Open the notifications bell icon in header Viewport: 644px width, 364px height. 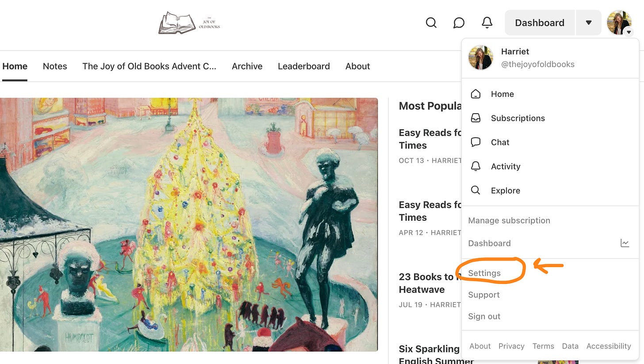click(487, 23)
